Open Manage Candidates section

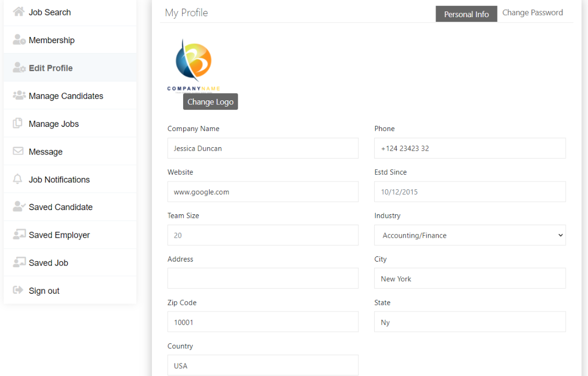point(70,96)
